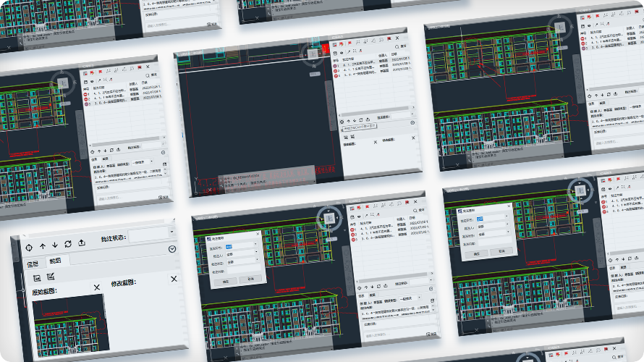Click 查询 search button in bottom-center window
The height and width of the screenshot is (362, 644).
coord(418,211)
